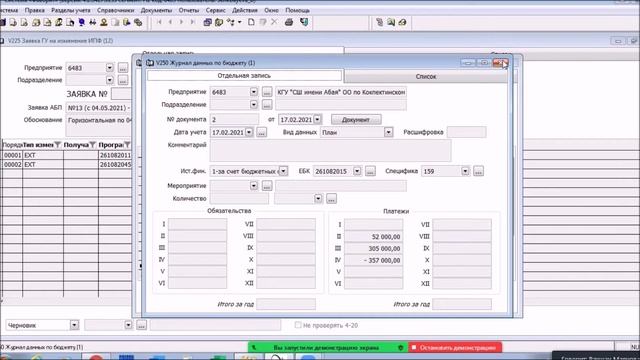Click Платежи month III value 305 000,00
Screen dimensions: 640x360
373,249
